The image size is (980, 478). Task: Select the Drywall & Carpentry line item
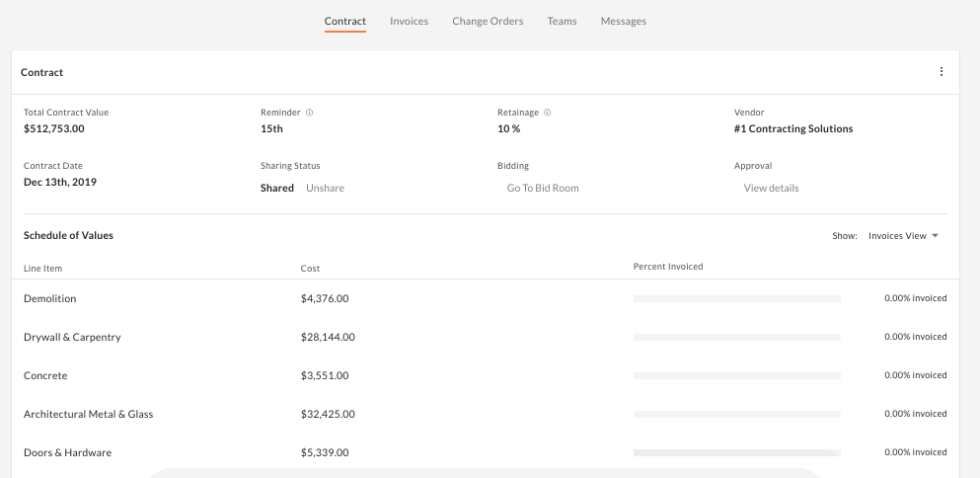[x=72, y=337]
